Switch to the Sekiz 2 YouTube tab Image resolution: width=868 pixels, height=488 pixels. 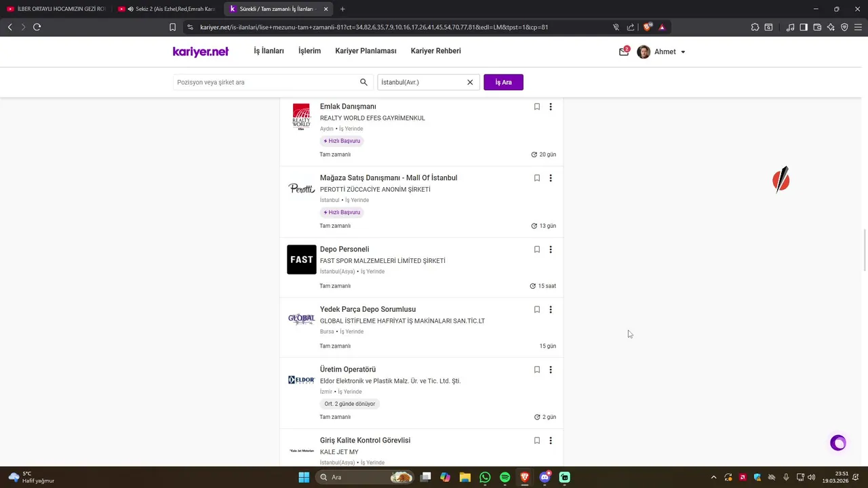click(167, 9)
